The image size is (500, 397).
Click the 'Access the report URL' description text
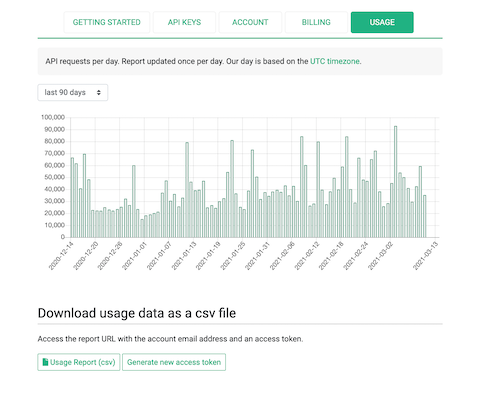tap(170, 339)
